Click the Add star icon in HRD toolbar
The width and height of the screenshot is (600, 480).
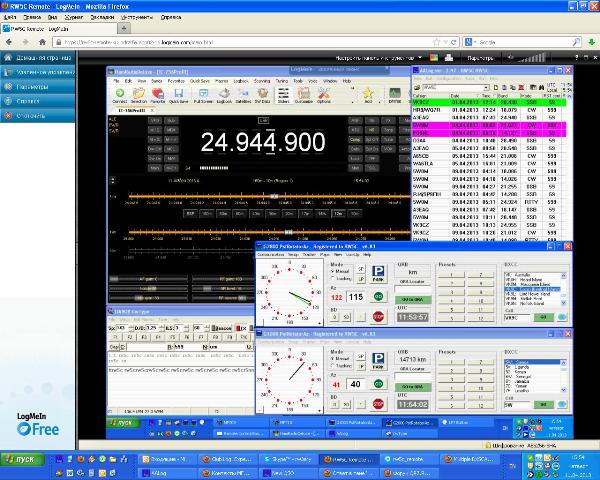tap(368, 95)
